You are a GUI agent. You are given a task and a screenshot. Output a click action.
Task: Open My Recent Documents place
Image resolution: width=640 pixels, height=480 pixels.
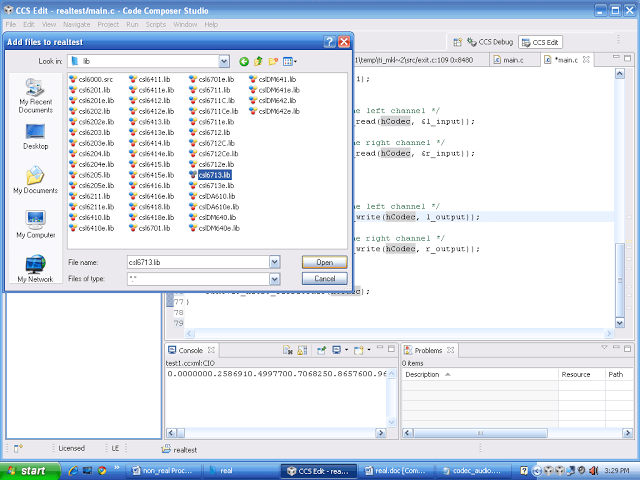coord(36,96)
